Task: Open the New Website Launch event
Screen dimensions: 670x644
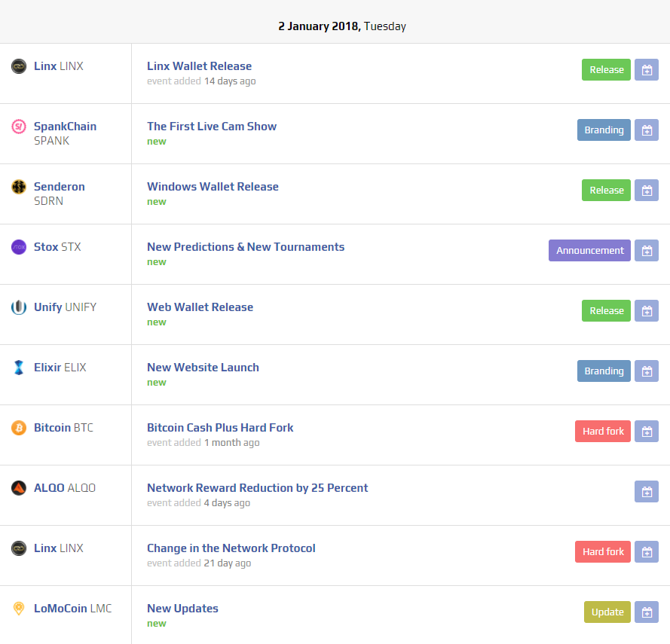Action: pos(203,368)
